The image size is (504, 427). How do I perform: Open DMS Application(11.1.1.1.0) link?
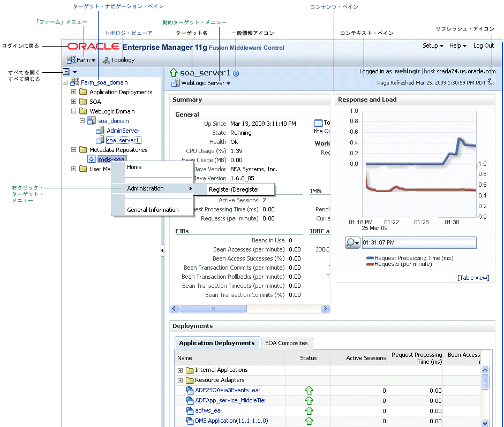[231, 421]
